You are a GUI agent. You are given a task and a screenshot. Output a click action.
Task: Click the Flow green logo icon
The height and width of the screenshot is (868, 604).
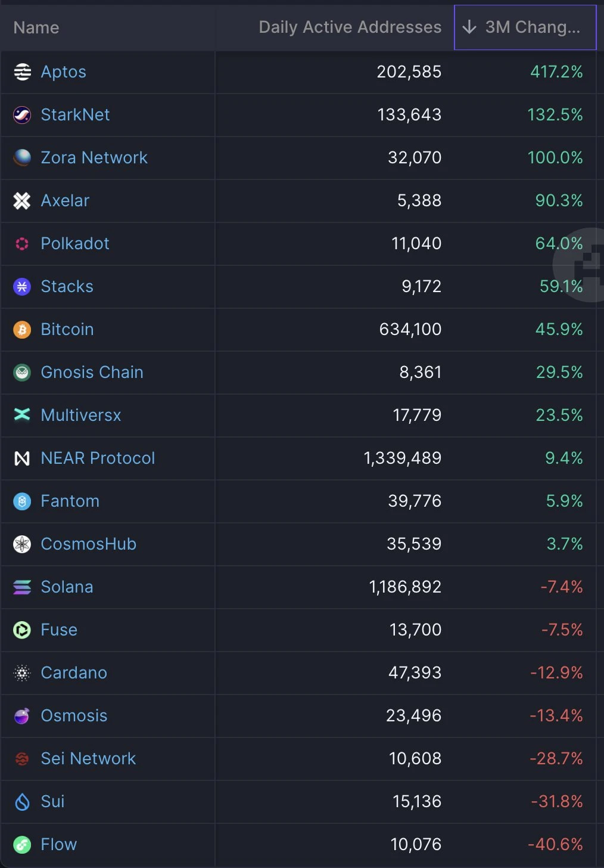click(22, 845)
